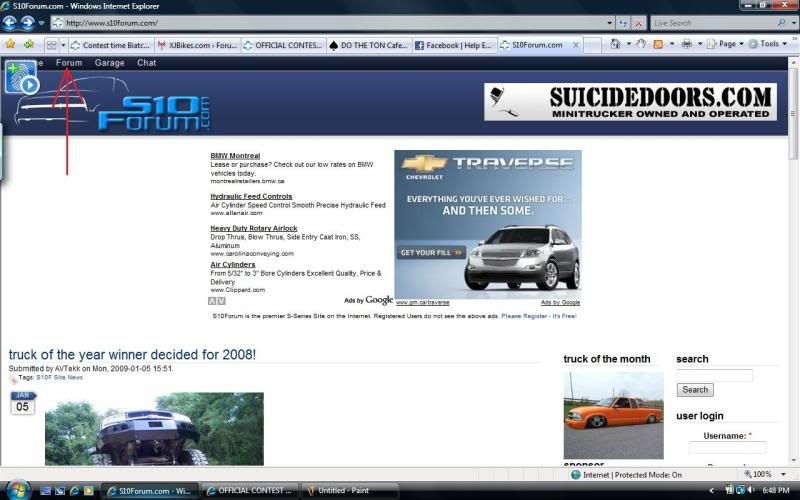This screenshot has width=800, height=500.
Task: Refresh the page using the refresh icon
Action: click(622, 23)
